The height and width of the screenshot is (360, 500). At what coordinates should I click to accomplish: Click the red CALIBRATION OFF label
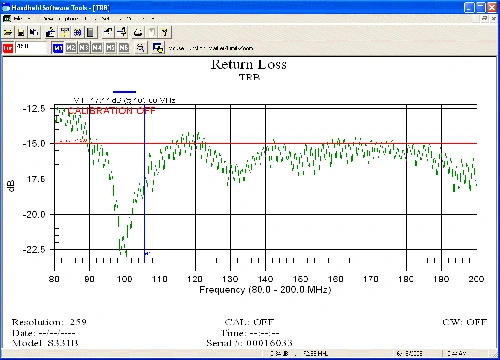click(x=112, y=111)
